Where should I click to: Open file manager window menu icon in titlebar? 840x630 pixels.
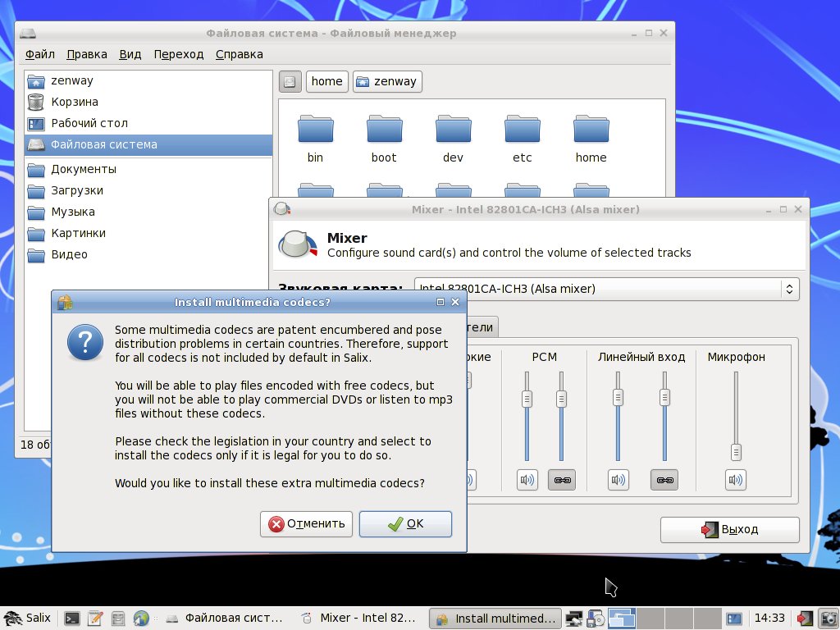tap(28, 34)
